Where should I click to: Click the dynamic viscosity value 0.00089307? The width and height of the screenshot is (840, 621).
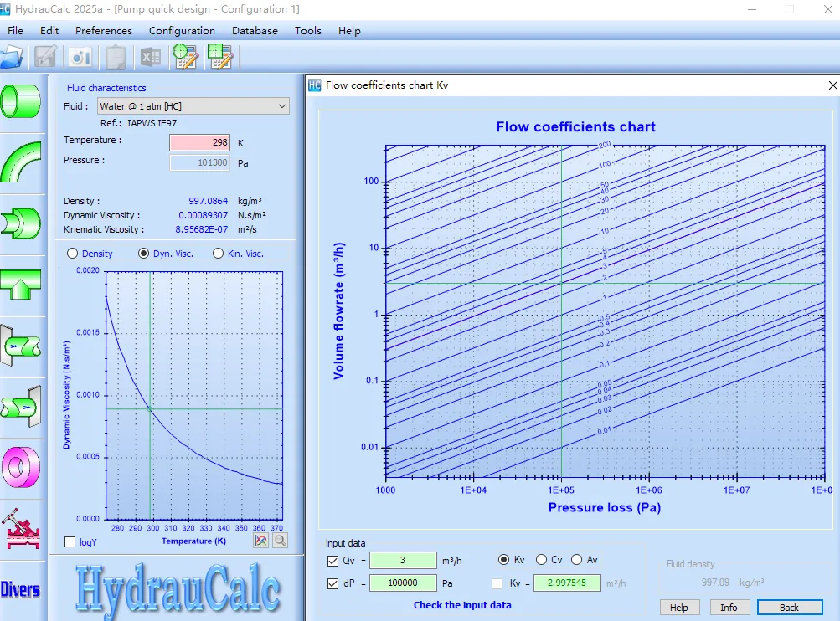pyautogui.click(x=203, y=215)
